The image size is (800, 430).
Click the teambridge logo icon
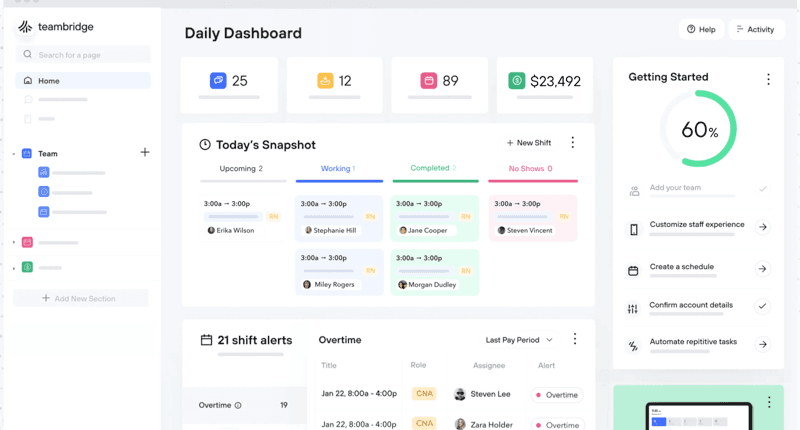25,27
